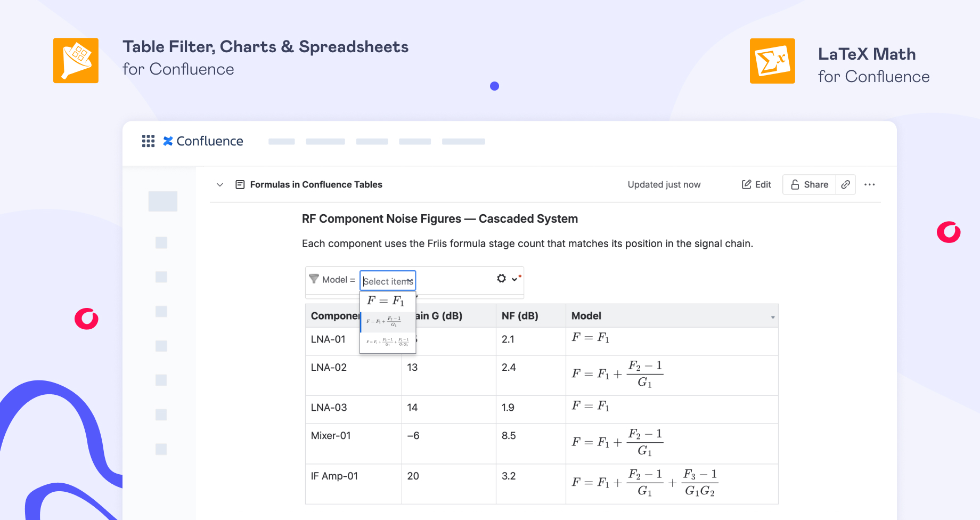980x520 pixels.
Task: Click the Mixer-01 model formula
Action: tap(617, 442)
